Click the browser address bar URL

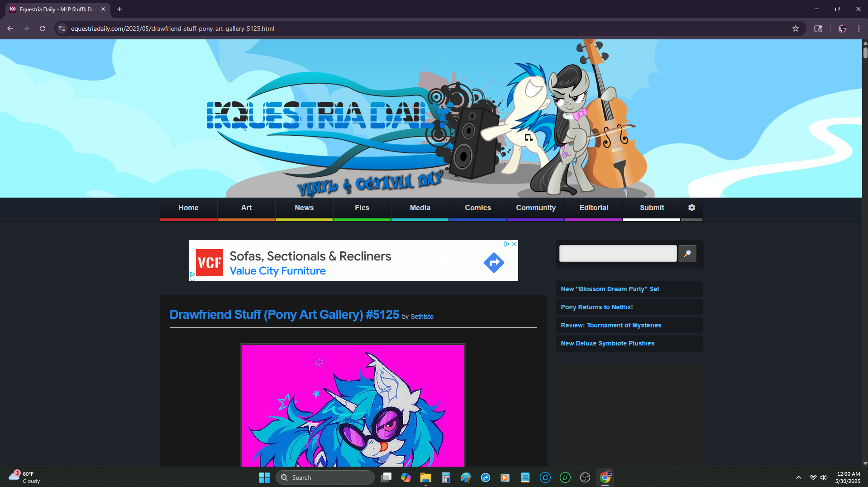point(172,28)
